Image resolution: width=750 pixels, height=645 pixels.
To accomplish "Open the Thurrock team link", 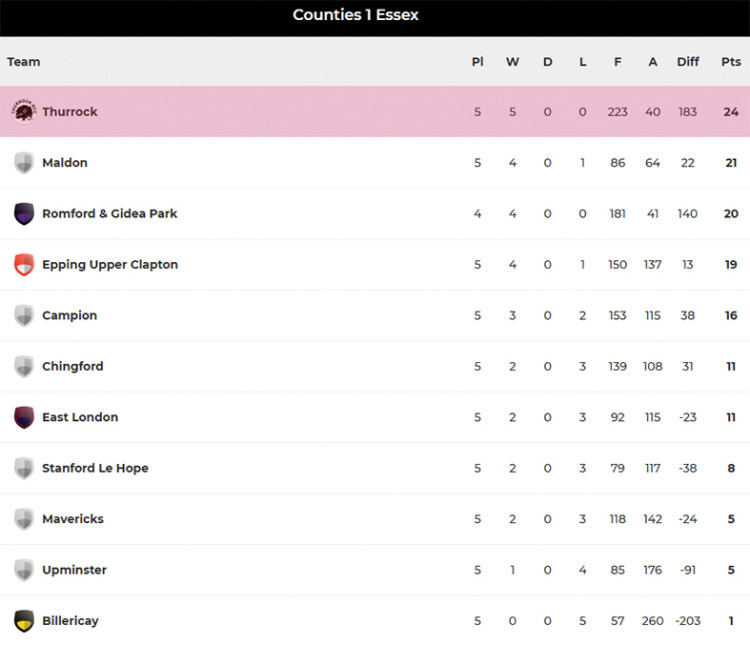I will coord(70,112).
